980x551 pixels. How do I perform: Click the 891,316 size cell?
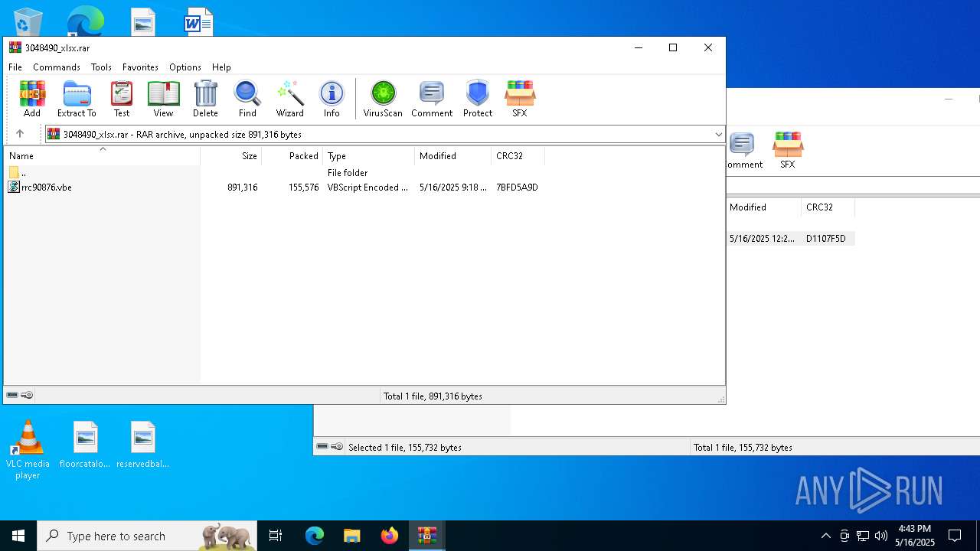click(243, 187)
